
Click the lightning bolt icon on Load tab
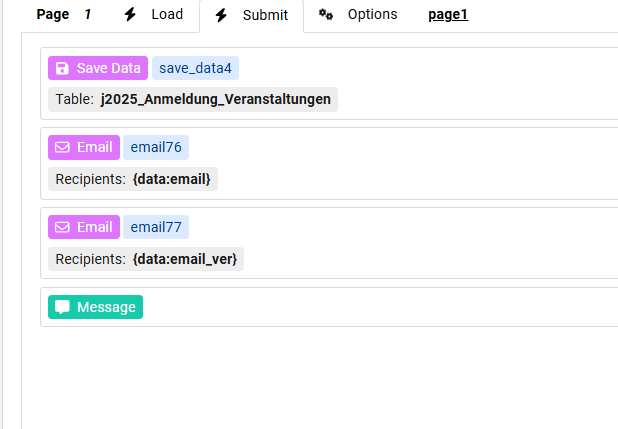pos(130,15)
